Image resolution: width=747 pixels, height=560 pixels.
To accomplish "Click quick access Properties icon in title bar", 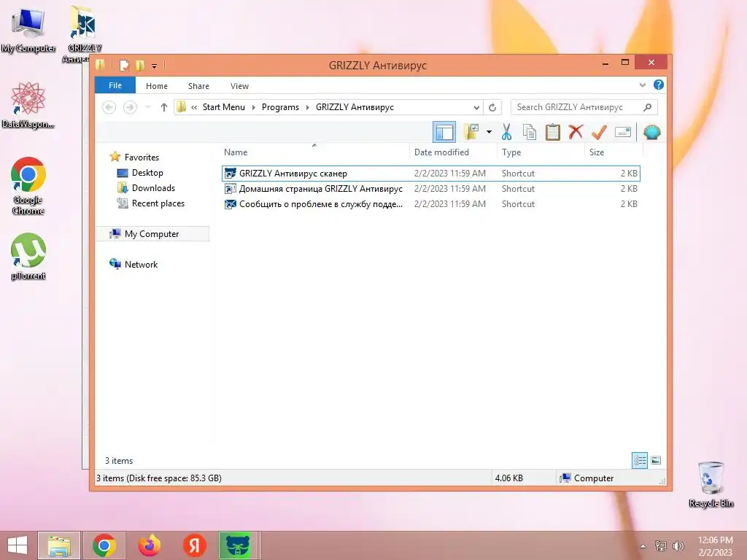I will tap(124, 65).
